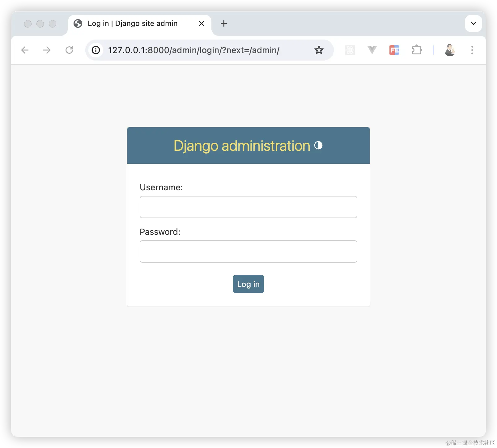The image size is (497, 448).
Task: Expand the tab search dropdown
Action: (474, 23)
